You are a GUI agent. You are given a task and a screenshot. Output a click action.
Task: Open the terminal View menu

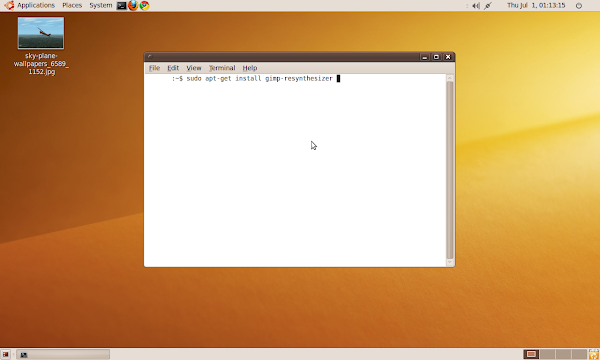(194, 68)
